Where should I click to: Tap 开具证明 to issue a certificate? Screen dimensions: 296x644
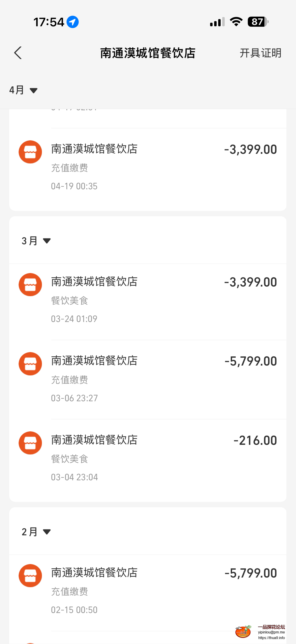point(261,53)
